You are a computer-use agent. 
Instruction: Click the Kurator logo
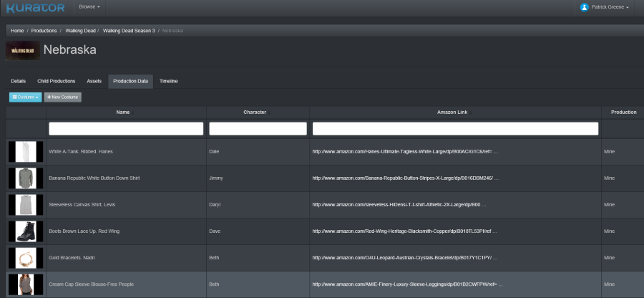pos(34,8)
